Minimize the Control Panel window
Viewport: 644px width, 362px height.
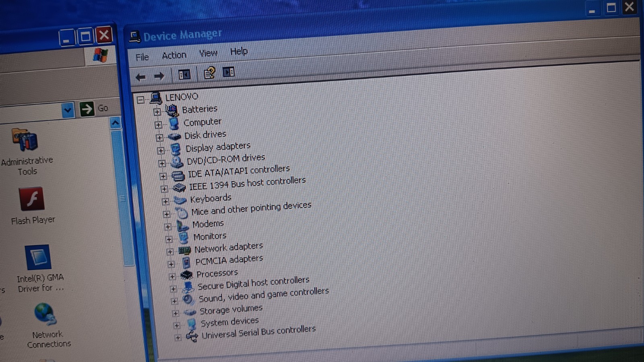click(x=67, y=39)
